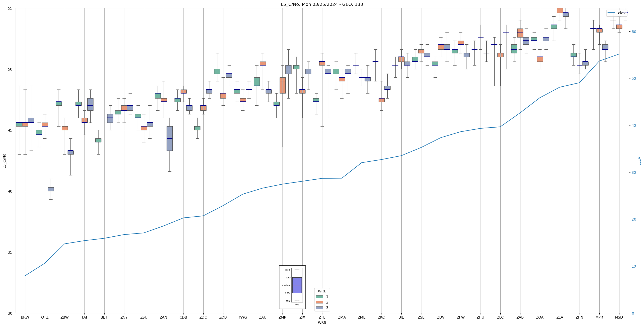This screenshot has height=327, width=644.
Task: Click the green WRE 1 legend swatch
Action: pos(319,297)
